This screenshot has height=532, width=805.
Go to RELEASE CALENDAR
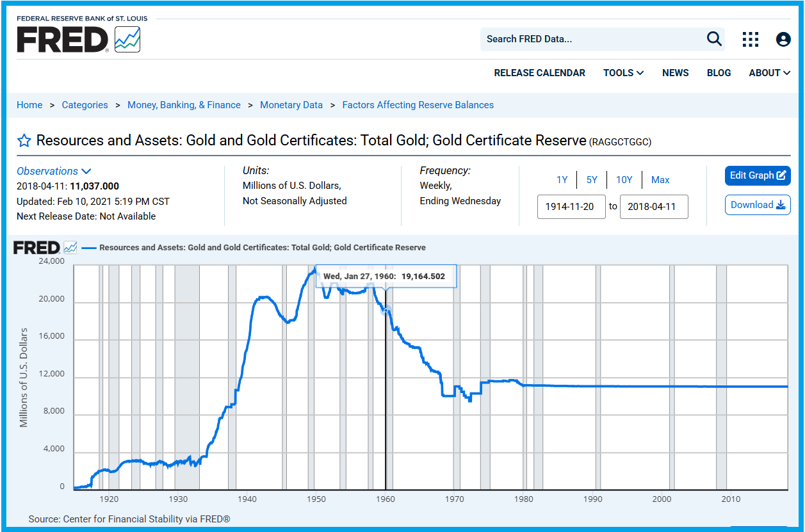pyautogui.click(x=539, y=73)
